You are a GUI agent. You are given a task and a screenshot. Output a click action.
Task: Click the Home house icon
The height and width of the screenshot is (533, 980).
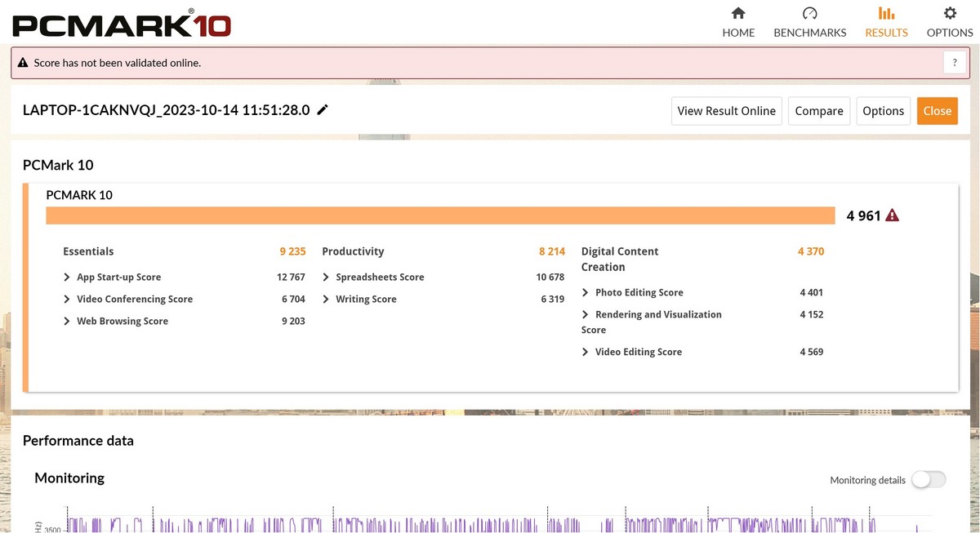[x=738, y=13]
